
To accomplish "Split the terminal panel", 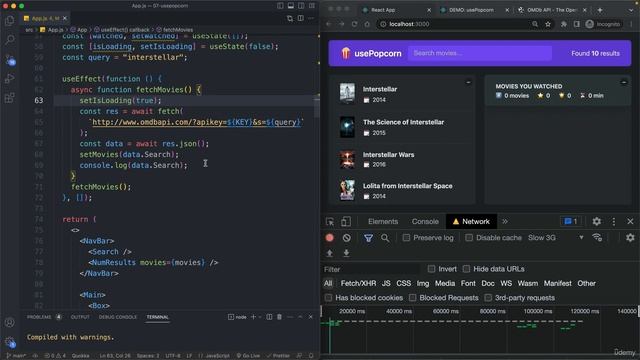I will coord(269,317).
